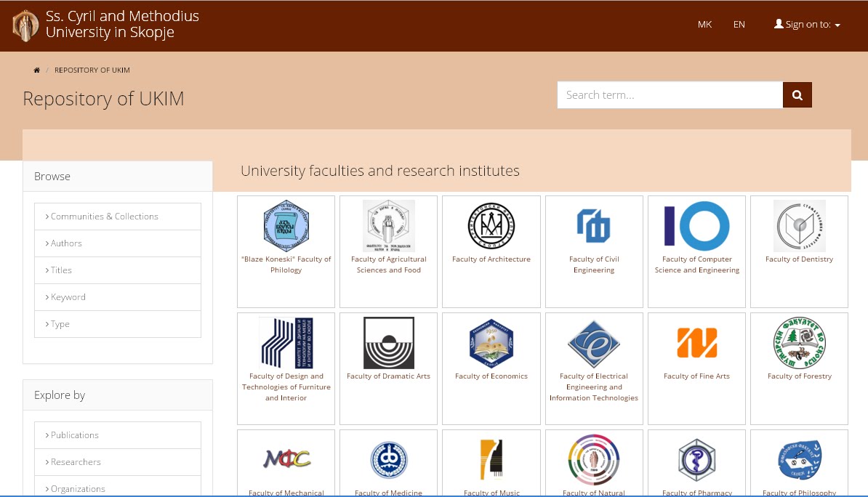
Task: Open Faculty of Agricultural Sciences logo
Action: click(x=389, y=226)
